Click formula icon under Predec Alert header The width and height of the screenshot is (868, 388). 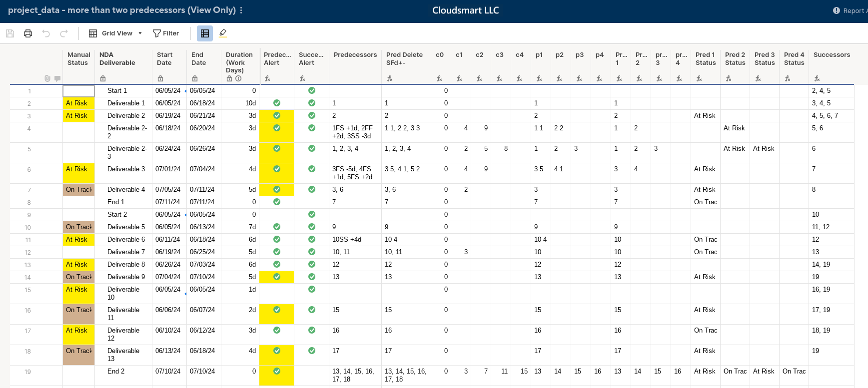coord(267,78)
